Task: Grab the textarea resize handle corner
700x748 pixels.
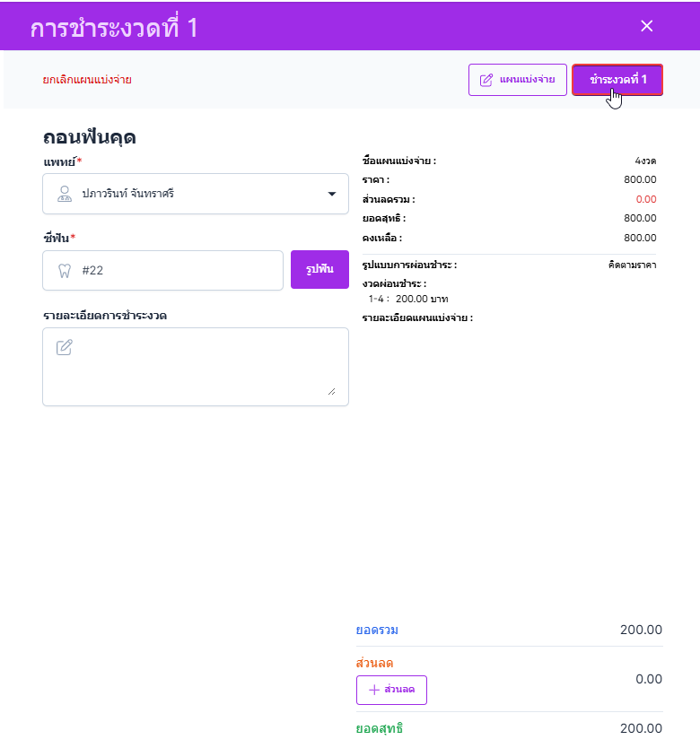Action: [331, 390]
